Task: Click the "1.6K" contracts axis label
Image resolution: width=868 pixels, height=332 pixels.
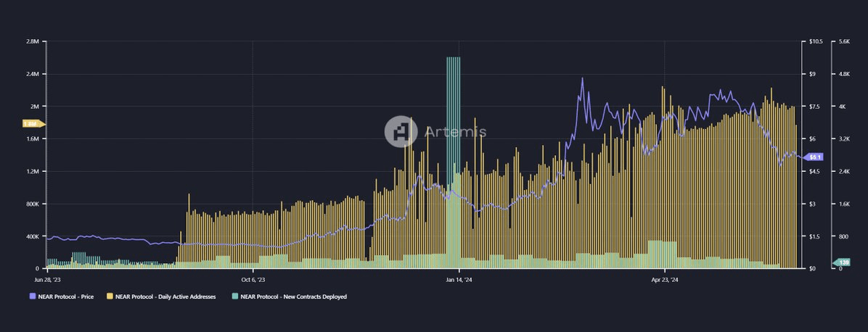Action: click(845, 204)
